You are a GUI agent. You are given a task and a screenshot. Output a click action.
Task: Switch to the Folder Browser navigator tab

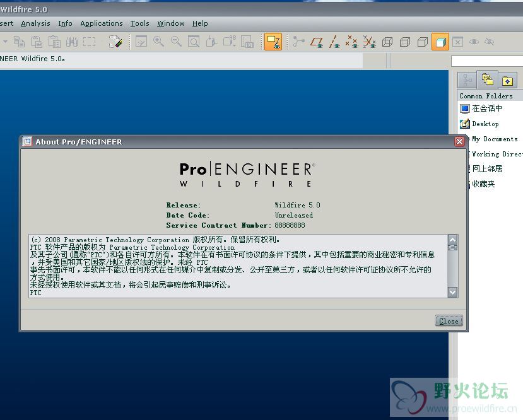click(487, 79)
